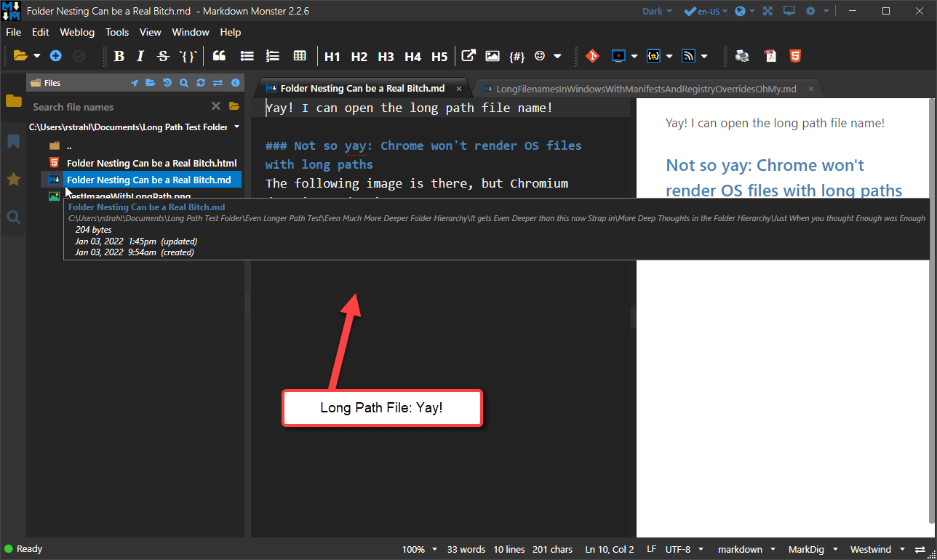The height and width of the screenshot is (560, 937).
Task: Toggle distraction-free mode with the four-arrows icon
Action: click(x=767, y=11)
